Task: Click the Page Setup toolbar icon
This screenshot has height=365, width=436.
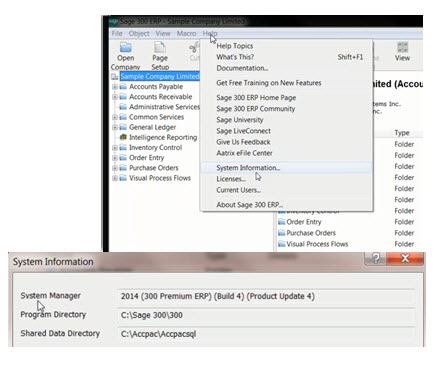Action: click(x=160, y=47)
